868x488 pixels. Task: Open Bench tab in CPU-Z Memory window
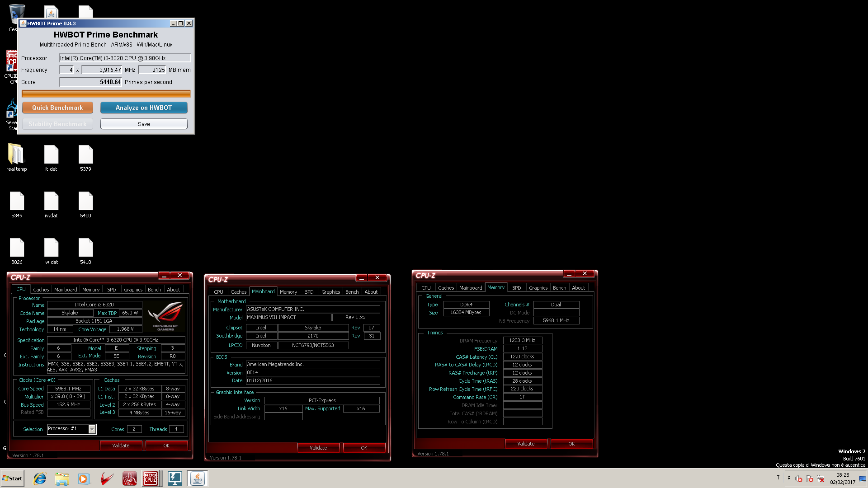(560, 288)
